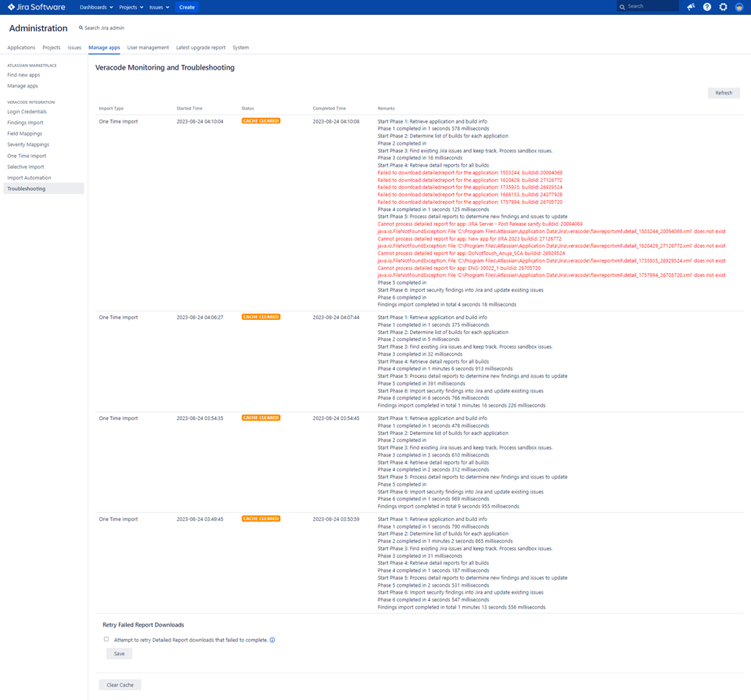Click completed time 2023-08-24 04:10:08
Image resolution: width=751 pixels, height=700 pixels.
(336, 121)
